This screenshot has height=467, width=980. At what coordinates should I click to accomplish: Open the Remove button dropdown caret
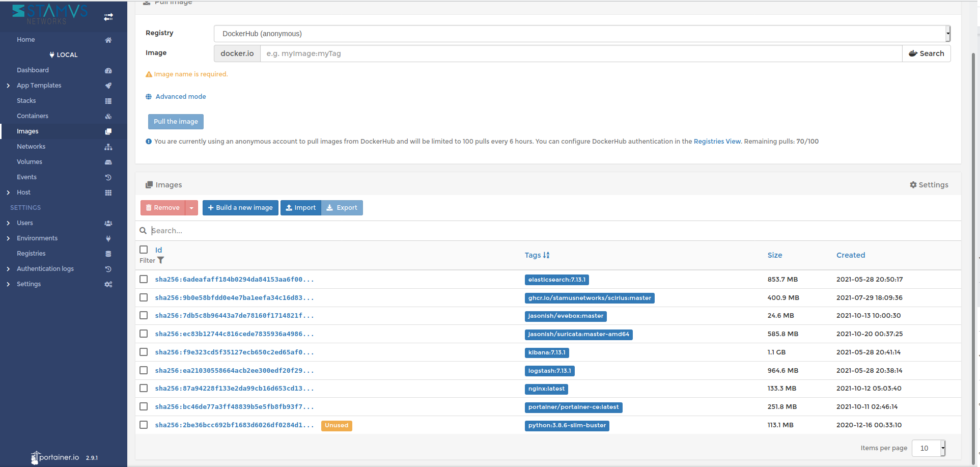pos(191,208)
